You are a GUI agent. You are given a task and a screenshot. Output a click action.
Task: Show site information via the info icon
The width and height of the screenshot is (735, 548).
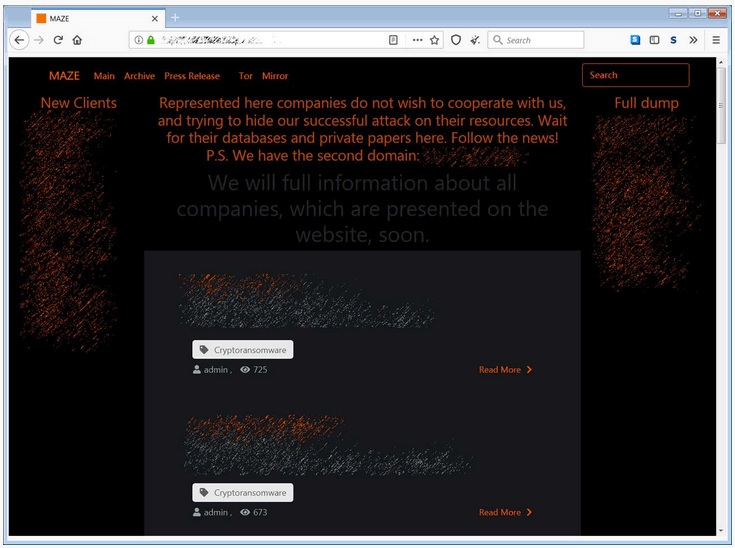(x=139, y=40)
